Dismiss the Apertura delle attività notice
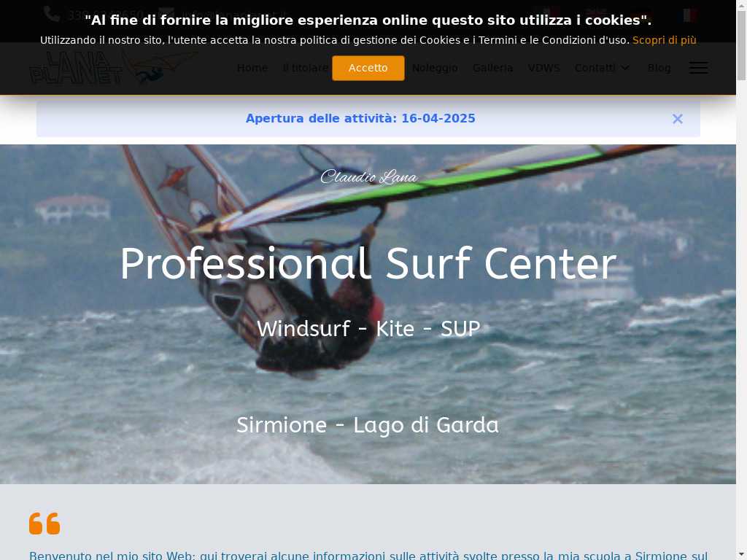This screenshot has height=560, width=747. (678, 119)
